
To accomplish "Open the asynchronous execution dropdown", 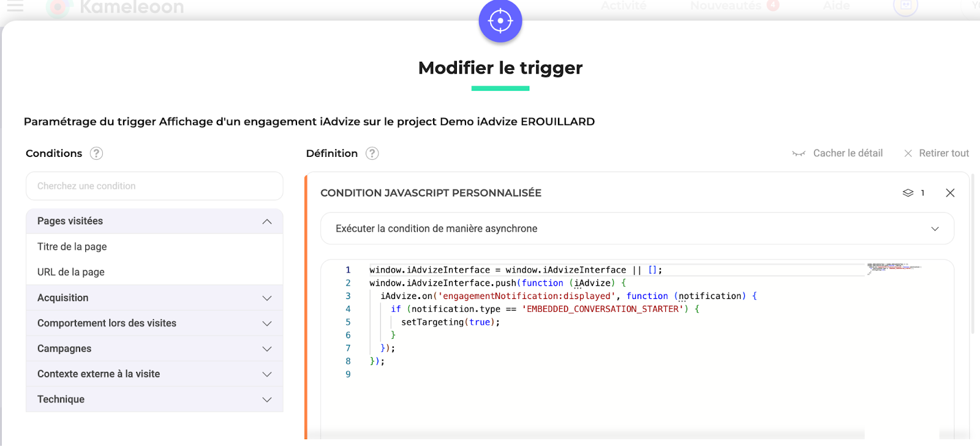I will [637, 229].
